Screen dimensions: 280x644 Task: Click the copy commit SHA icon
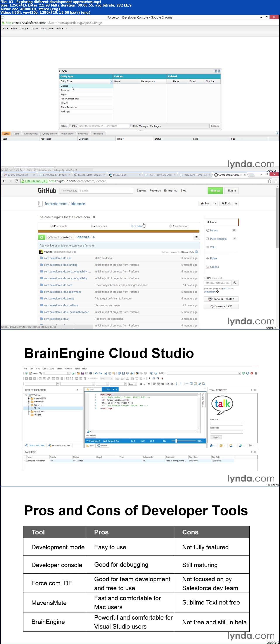click(196, 252)
